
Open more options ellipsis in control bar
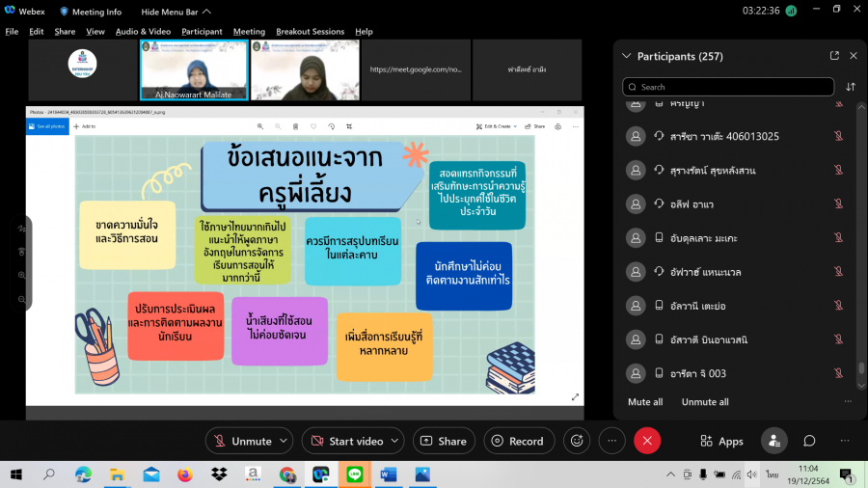tap(612, 441)
